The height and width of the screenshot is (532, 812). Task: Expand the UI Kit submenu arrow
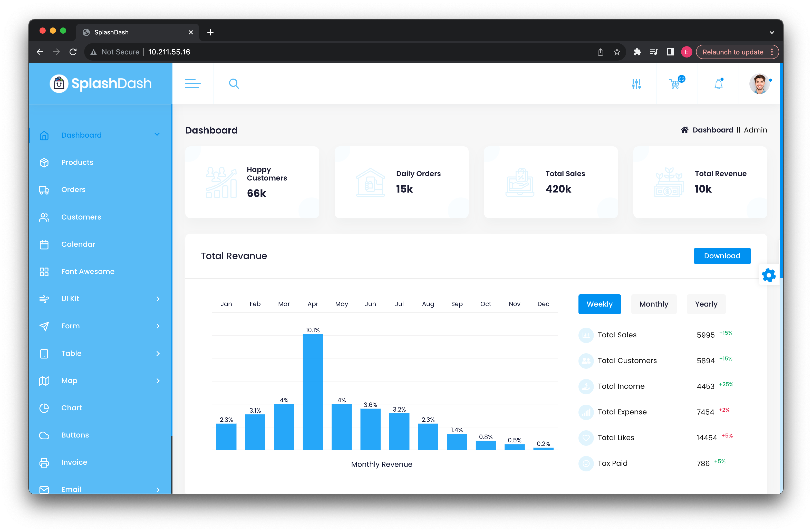coord(158,299)
